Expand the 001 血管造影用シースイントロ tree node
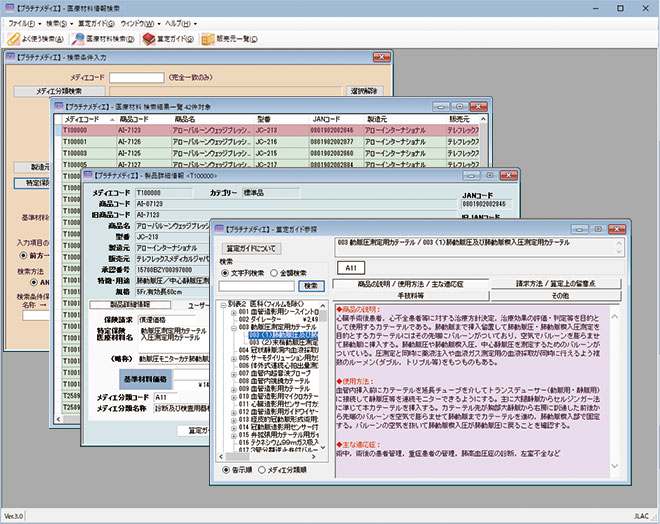 coord(234,312)
